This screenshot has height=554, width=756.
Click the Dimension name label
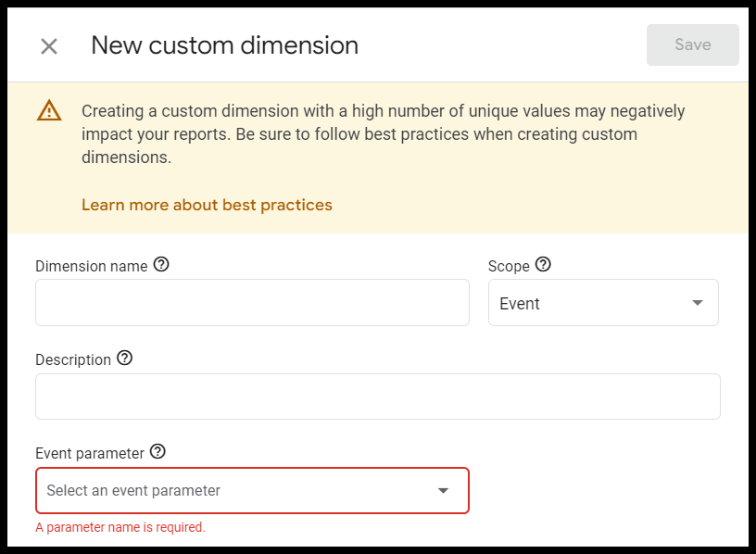[x=92, y=266]
